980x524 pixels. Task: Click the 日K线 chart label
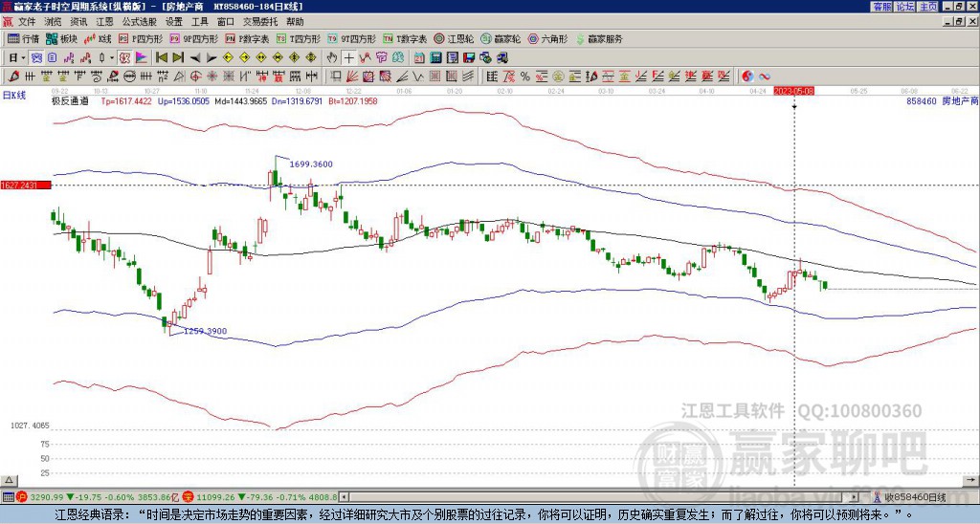14,96
